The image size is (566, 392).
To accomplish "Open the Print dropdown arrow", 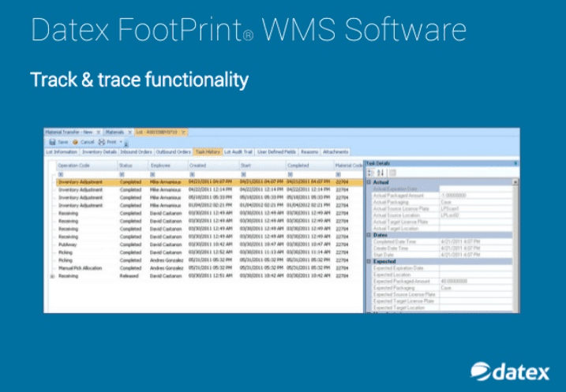I will point(121,142).
